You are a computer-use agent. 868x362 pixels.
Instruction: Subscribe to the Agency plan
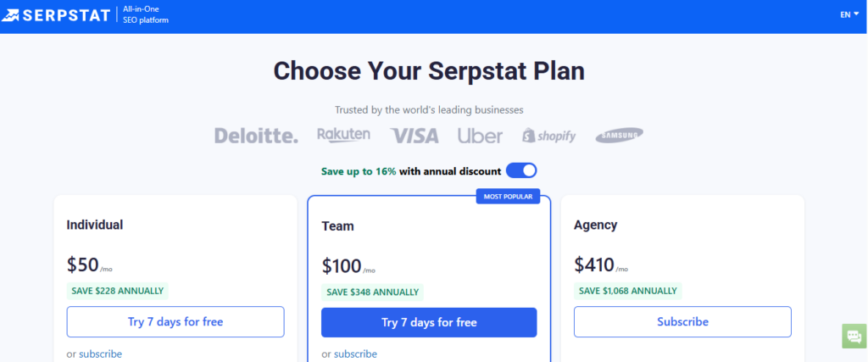(682, 322)
